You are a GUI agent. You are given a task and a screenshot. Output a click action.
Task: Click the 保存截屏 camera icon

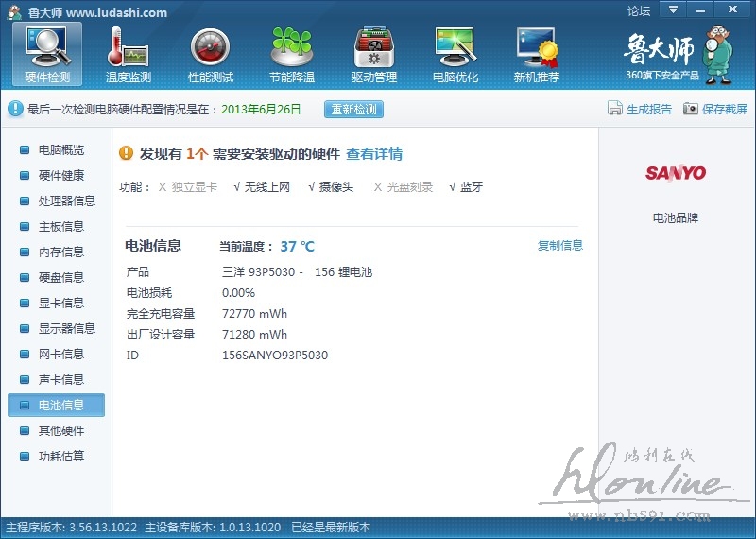691,109
